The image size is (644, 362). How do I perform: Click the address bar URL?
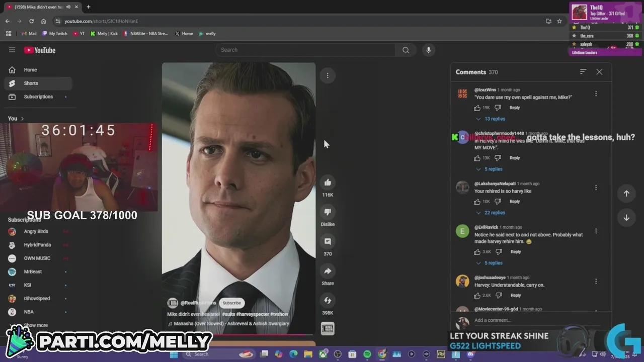click(x=101, y=21)
